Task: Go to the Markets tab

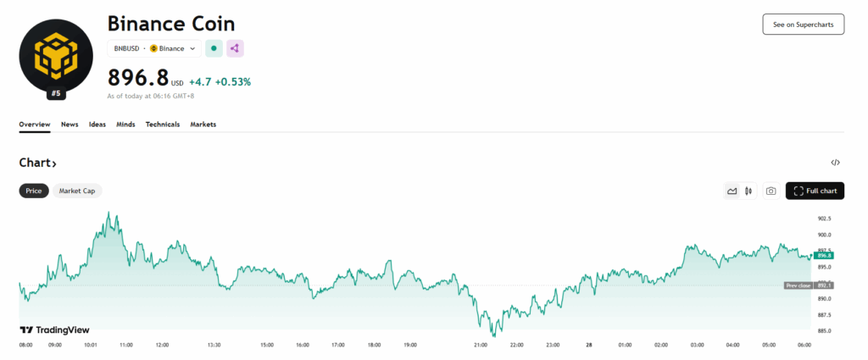Action: (x=203, y=125)
